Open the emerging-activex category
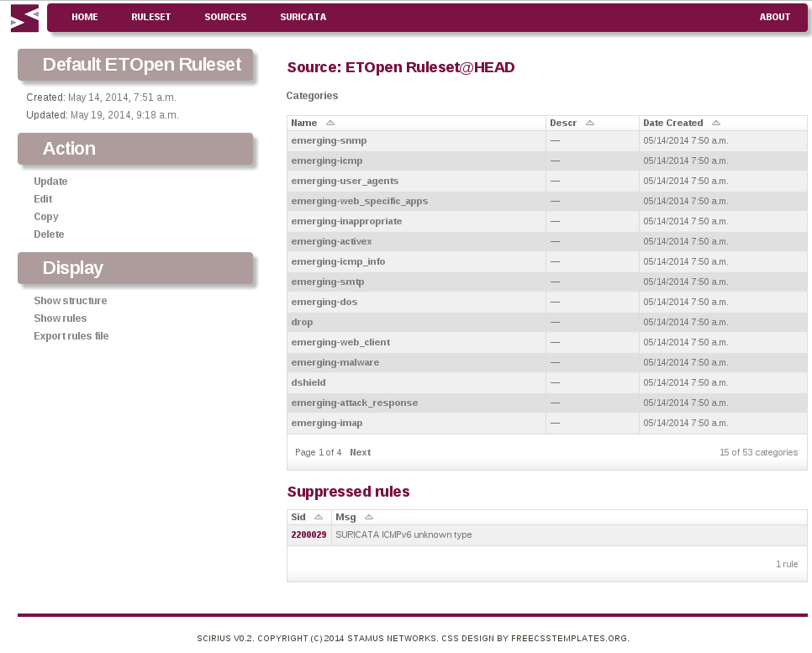This screenshot has width=812, height=653. 331,241
